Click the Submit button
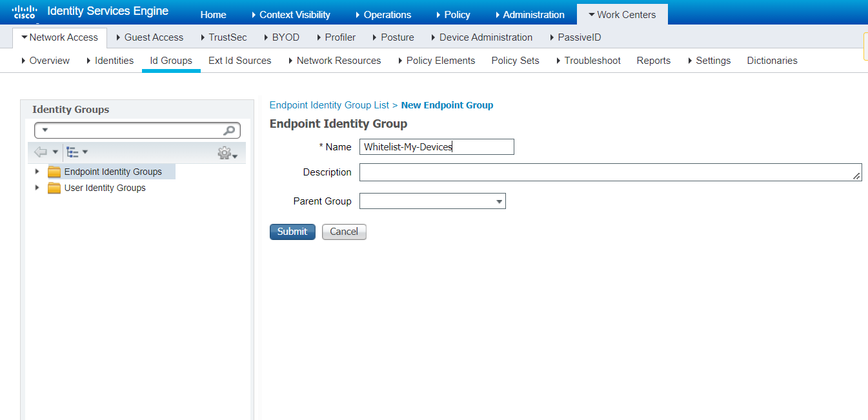 [292, 231]
